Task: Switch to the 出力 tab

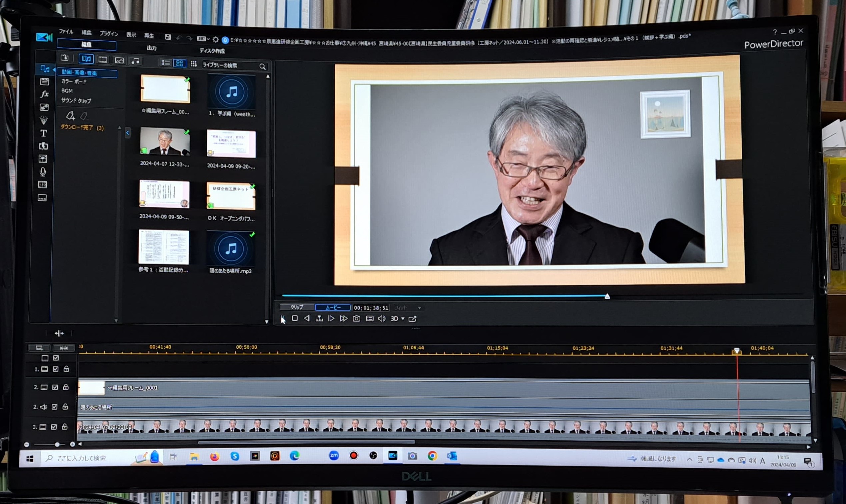Action: coord(151,48)
